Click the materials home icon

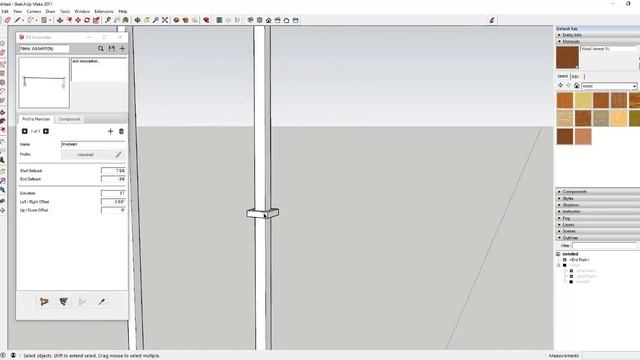click(576, 86)
